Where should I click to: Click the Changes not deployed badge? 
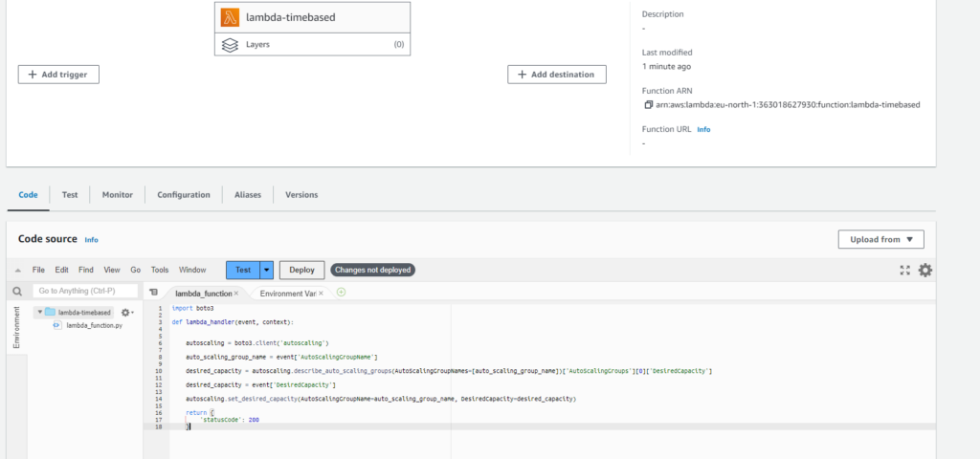[372, 270]
